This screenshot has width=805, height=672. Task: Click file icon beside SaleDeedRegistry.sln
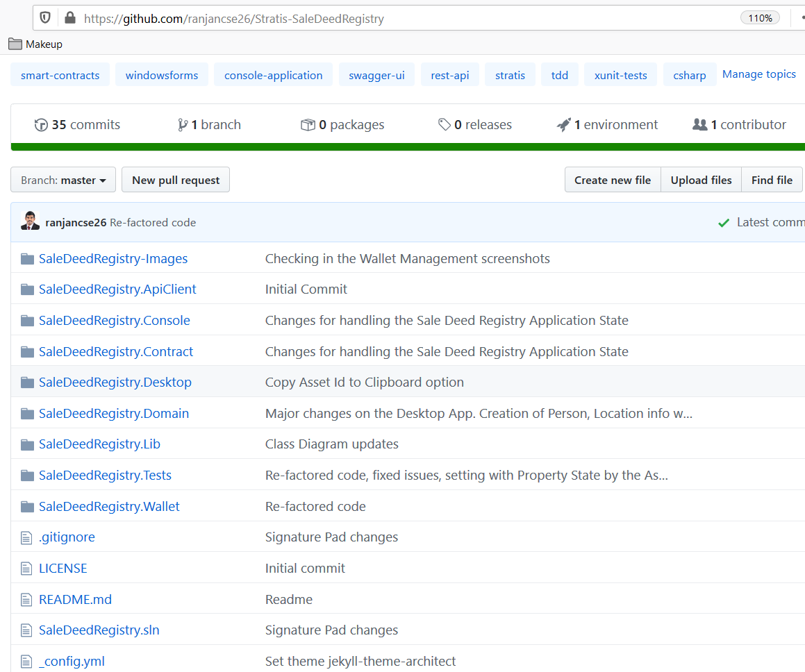pos(26,630)
